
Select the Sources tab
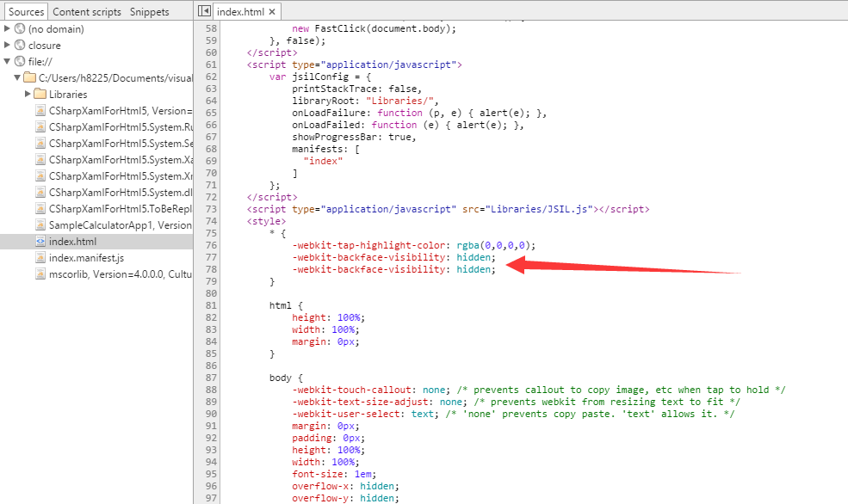[x=26, y=12]
